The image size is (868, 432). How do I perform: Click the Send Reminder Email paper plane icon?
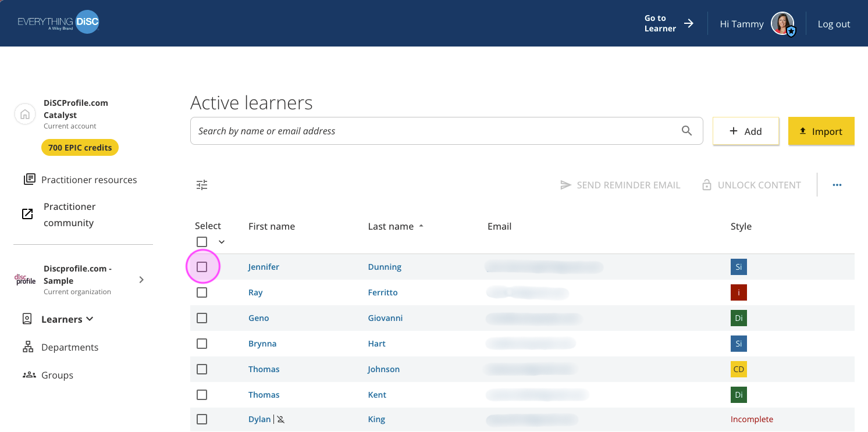coord(565,185)
